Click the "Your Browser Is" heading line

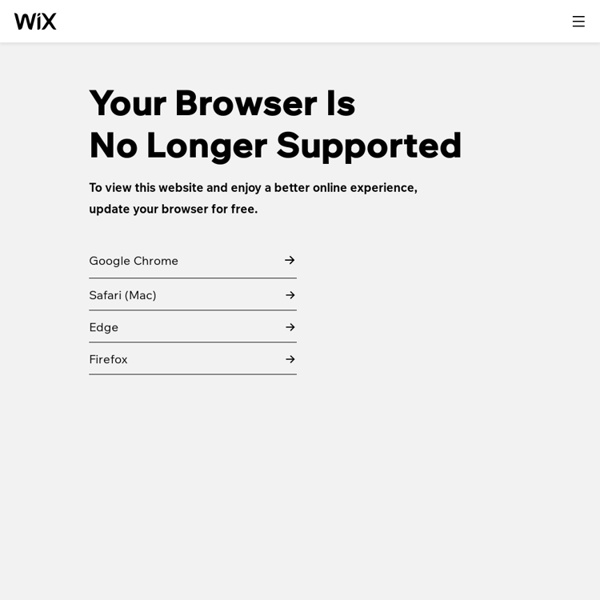[222, 103]
